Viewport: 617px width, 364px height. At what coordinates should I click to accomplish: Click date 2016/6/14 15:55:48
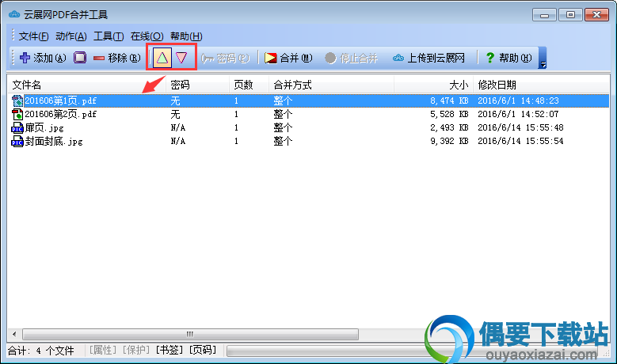pos(520,127)
